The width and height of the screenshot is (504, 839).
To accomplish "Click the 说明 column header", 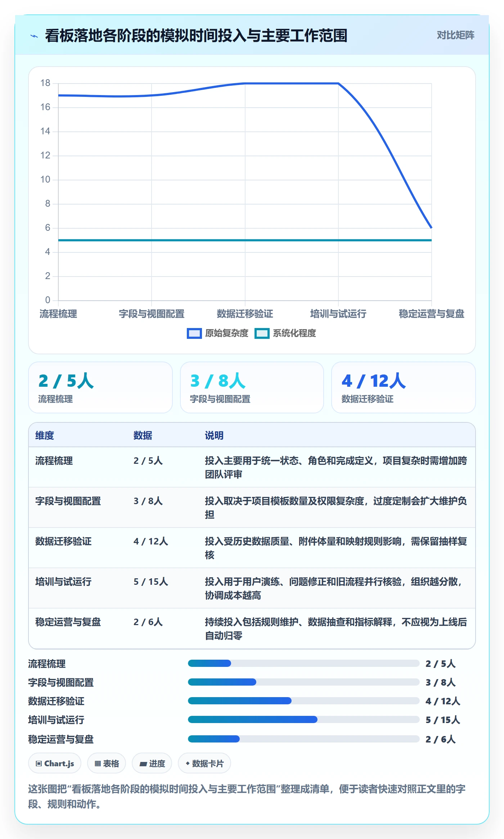I will click(x=214, y=435).
